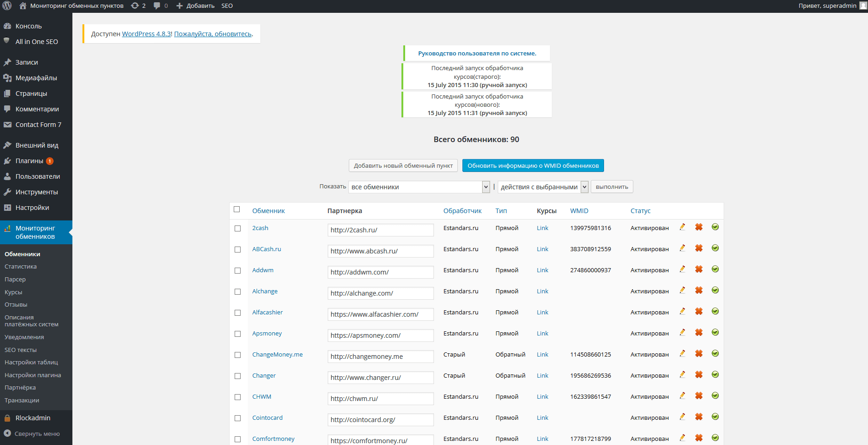
Task: Tick the Apsmoney row checkbox
Action: (x=237, y=334)
